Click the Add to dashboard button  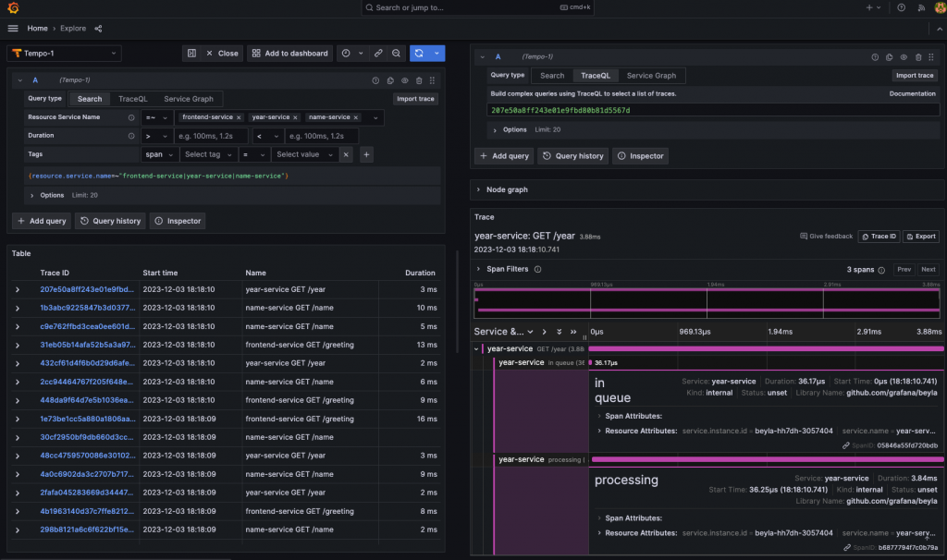(x=289, y=54)
